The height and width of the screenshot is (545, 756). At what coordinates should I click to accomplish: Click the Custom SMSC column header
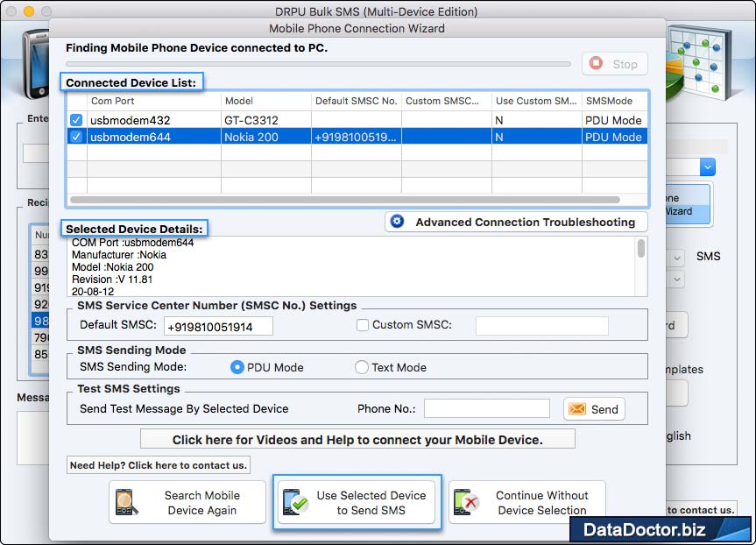pos(447,101)
